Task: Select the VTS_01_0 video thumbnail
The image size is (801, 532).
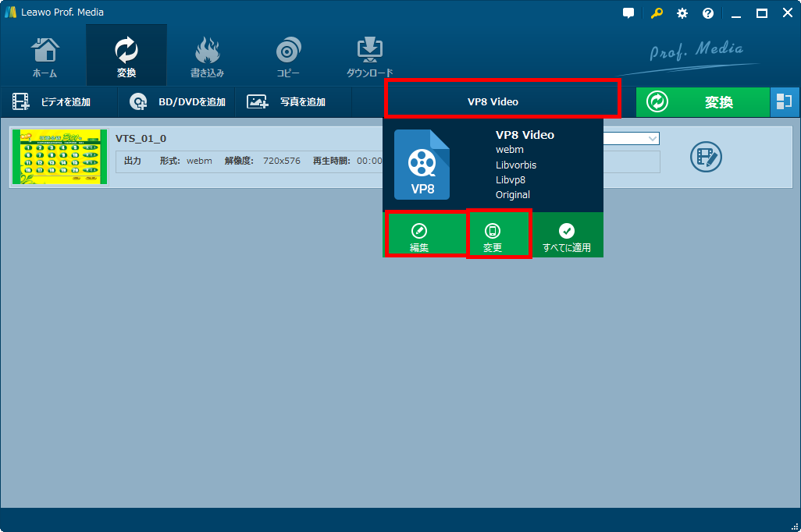Action: click(60, 157)
